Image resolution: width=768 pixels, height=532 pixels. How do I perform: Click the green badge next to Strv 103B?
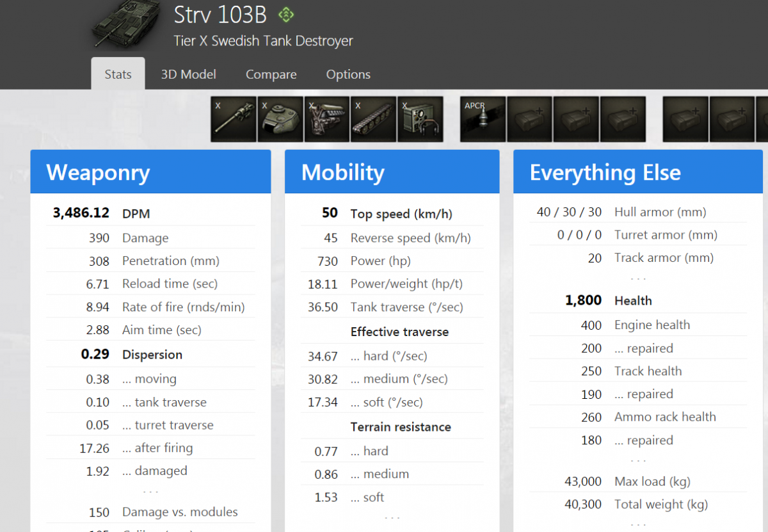(x=285, y=14)
